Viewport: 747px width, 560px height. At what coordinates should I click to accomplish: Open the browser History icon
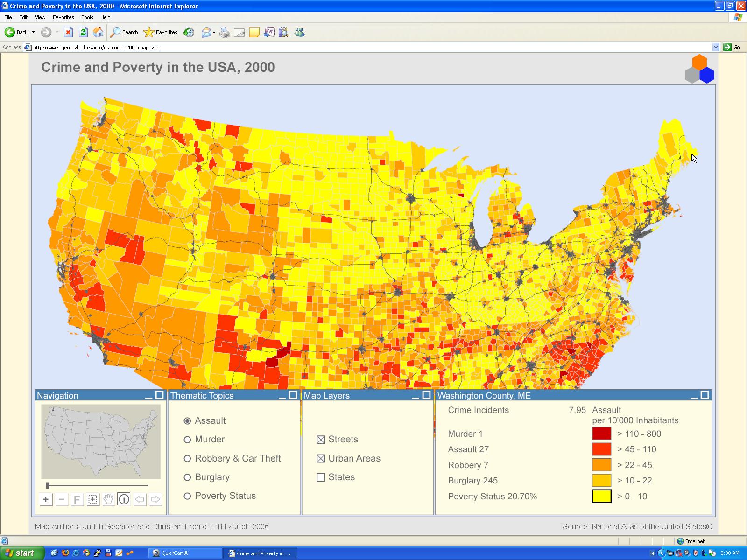coord(189,32)
